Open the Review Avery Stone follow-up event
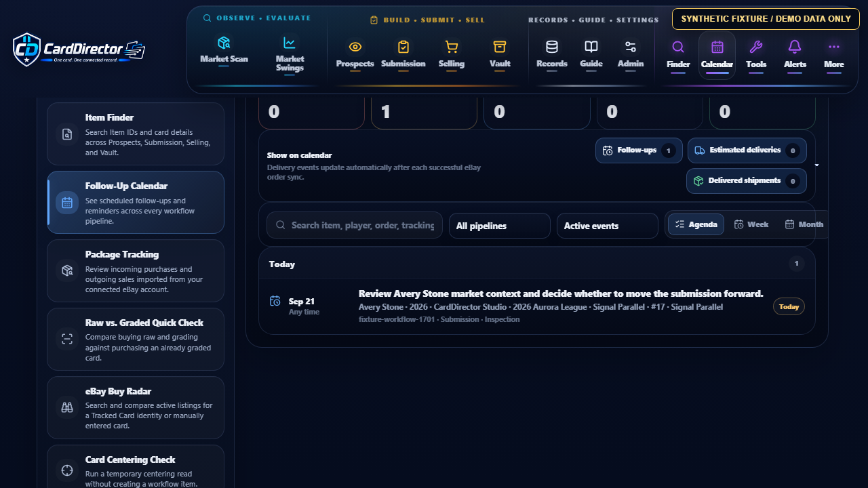868x488 pixels. click(536, 306)
